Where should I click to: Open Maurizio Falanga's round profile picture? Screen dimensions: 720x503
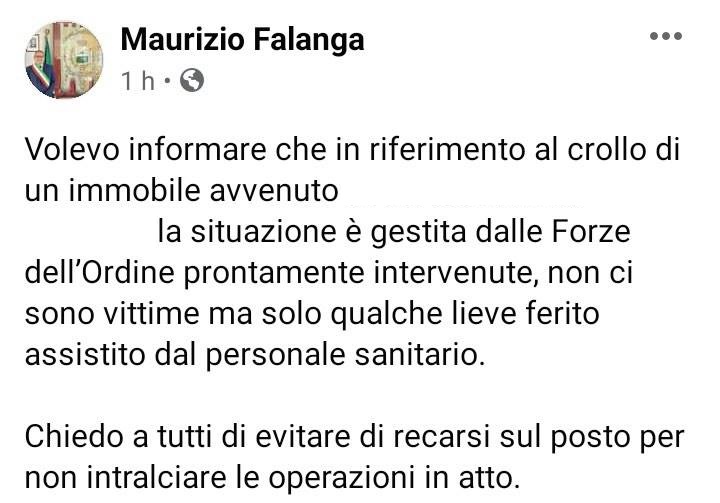point(64,60)
